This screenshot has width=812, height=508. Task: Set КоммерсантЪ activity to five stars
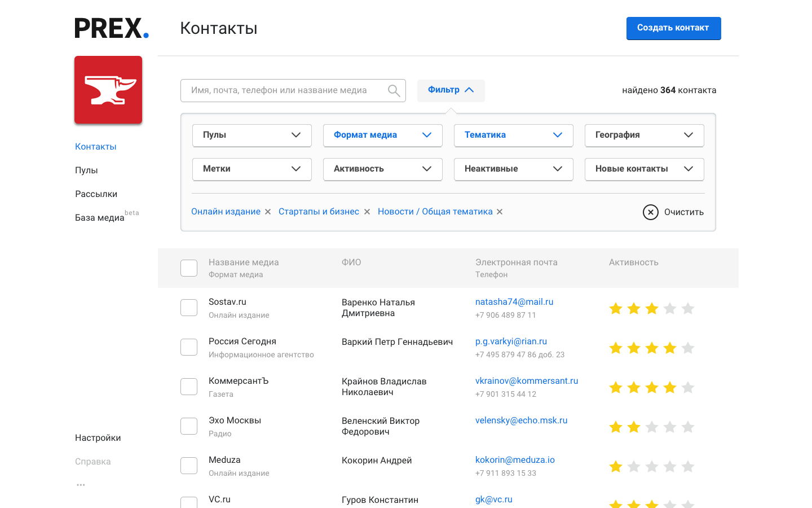tap(688, 387)
